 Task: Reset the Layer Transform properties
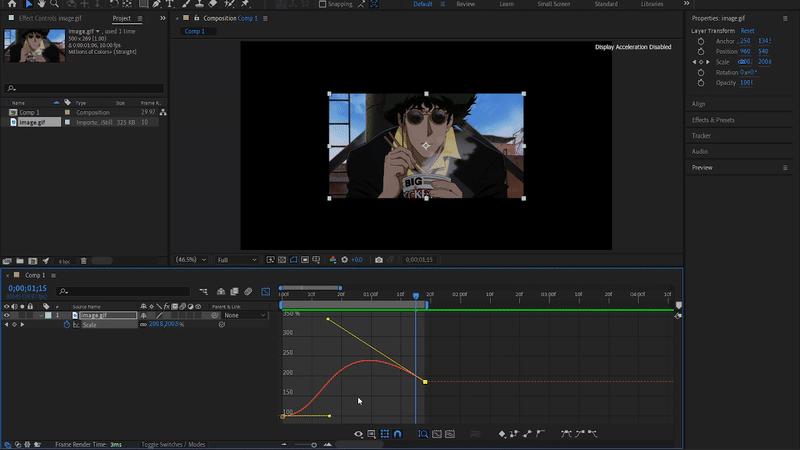pos(747,31)
